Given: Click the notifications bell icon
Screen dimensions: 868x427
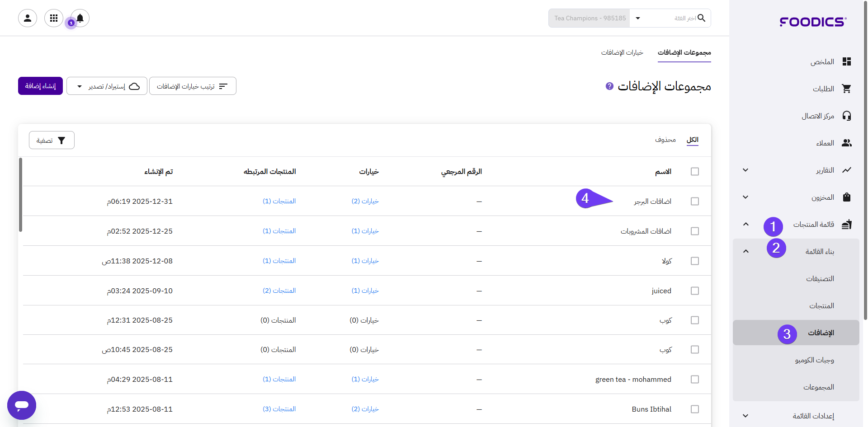Looking at the screenshot, I should (x=80, y=18).
